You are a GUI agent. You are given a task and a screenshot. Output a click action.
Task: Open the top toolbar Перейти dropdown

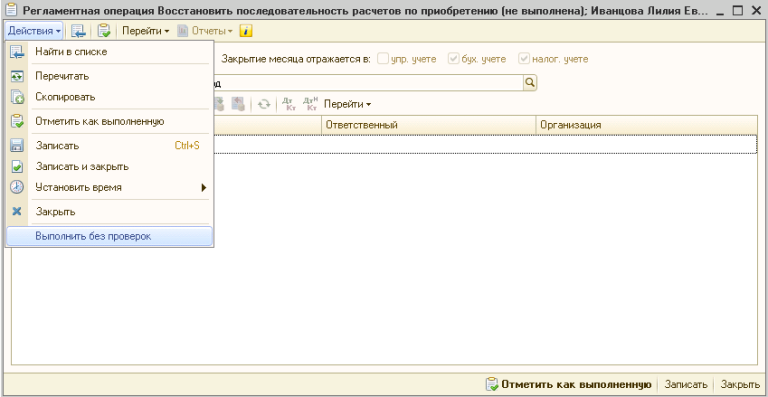pos(145,31)
